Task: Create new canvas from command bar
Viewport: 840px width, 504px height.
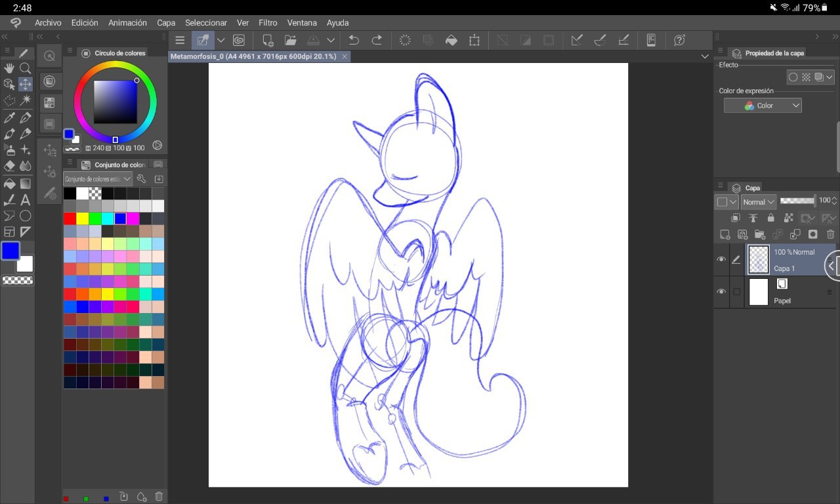Action: pyautogui.click(x=268, y=40)
